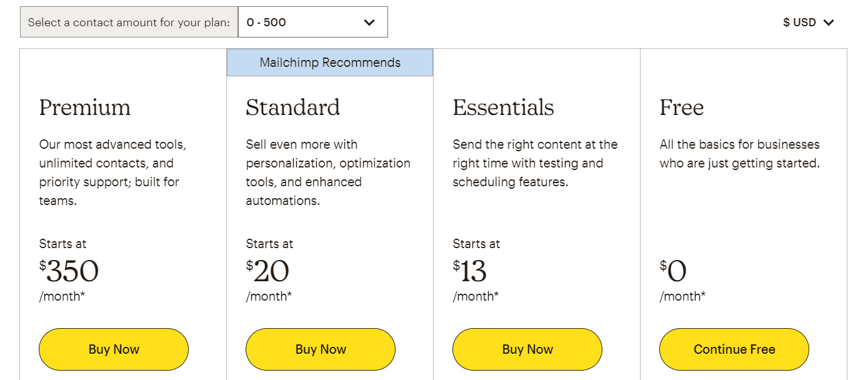The height and width of the screenshot is (380, 868).
Task: Click the $13 Essentials price
Action: click(470, 271)
